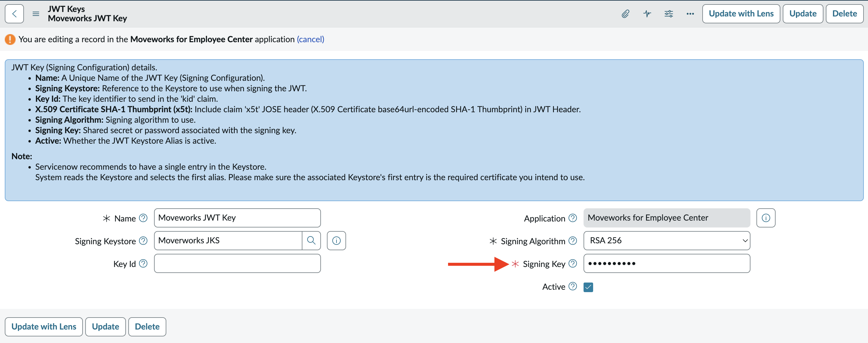Click the bottom Delete button
868x343 pixels.
(147, 327)
